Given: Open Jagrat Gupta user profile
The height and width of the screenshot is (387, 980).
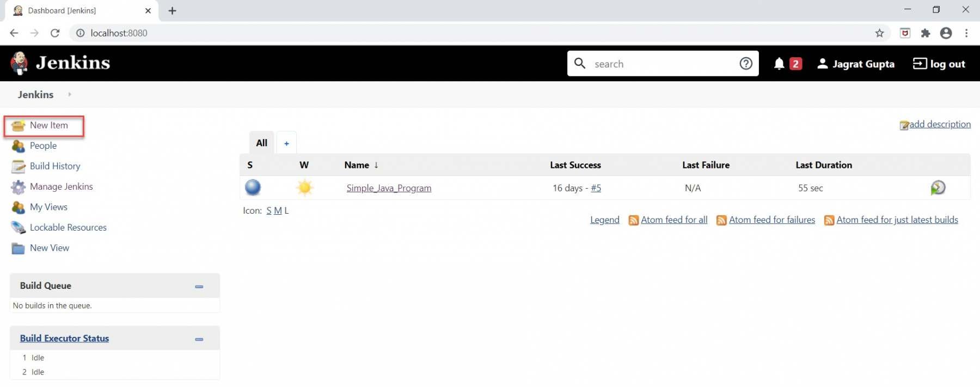Looking at the screenshot, I should tap(856, 64).
